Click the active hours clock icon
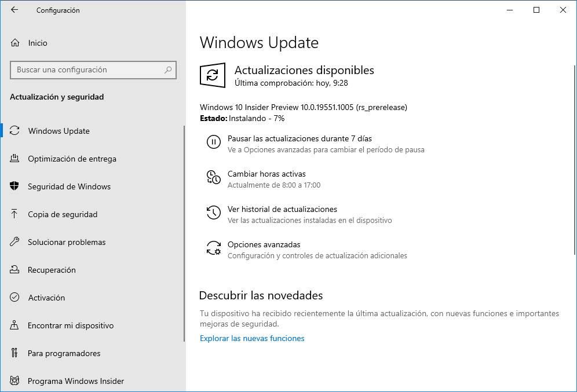The height and width of the screenshot is (392, 577). pos(213,177)
